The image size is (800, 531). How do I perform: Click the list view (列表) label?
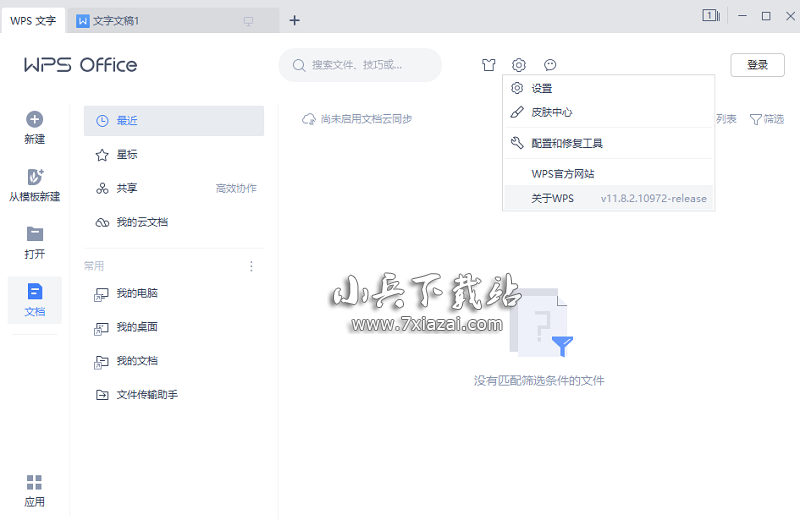pyautogui.click(x=726, y=119)
